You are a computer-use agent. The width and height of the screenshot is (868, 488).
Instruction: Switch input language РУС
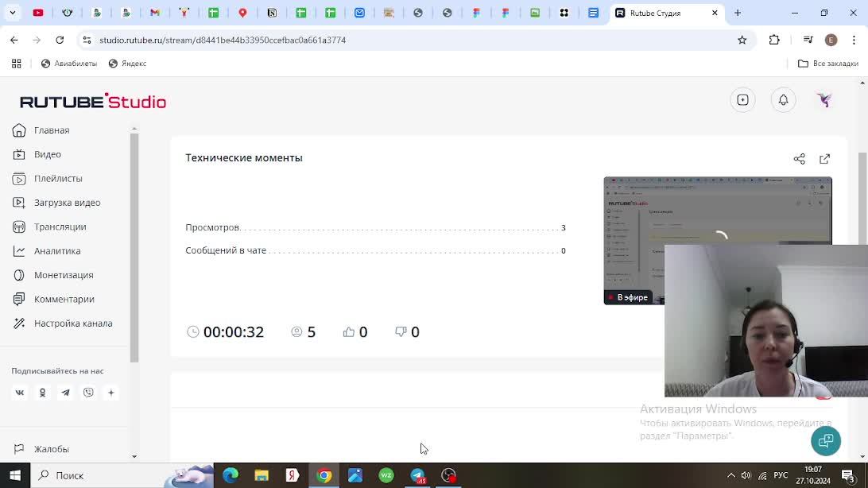point(781,475)
